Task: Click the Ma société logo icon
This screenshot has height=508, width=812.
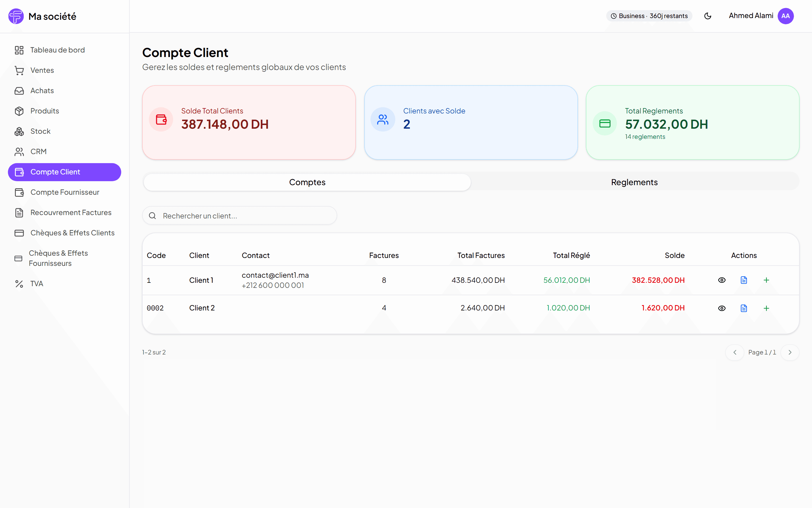Action: [16, 16]
